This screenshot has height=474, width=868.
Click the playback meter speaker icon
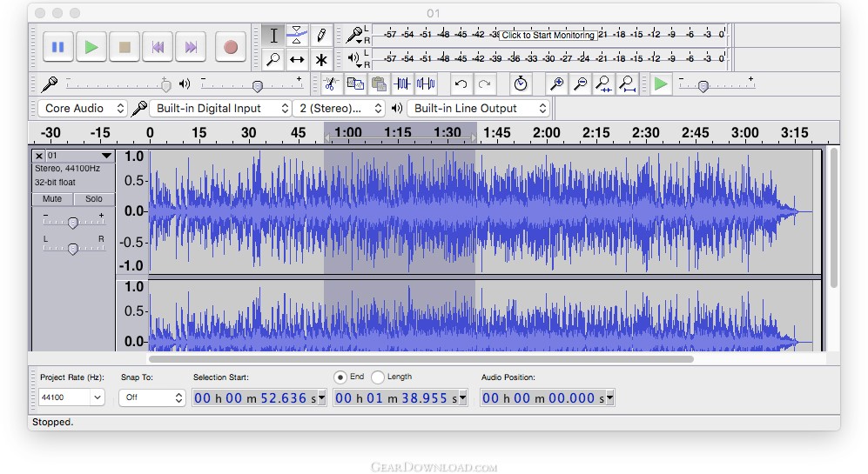tap(354, 57)
